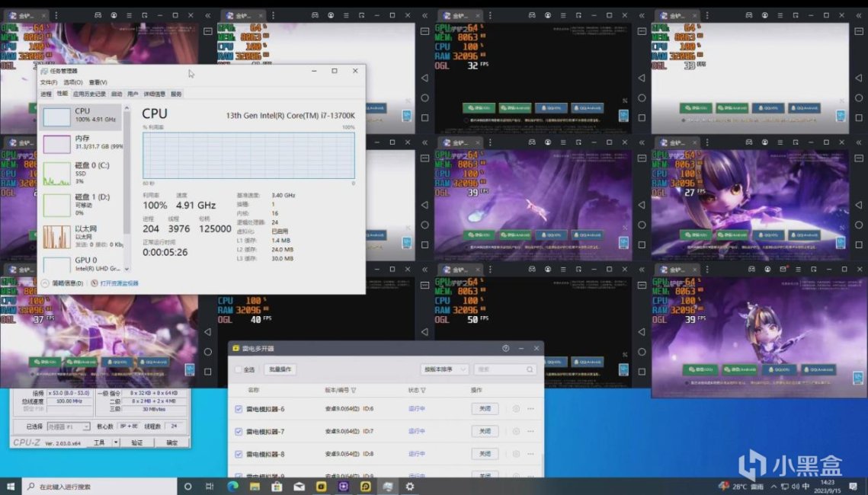Screen dimensions: 868x495
Task: Open the notification center on the taskbar
Action: [x=853, y=487]
